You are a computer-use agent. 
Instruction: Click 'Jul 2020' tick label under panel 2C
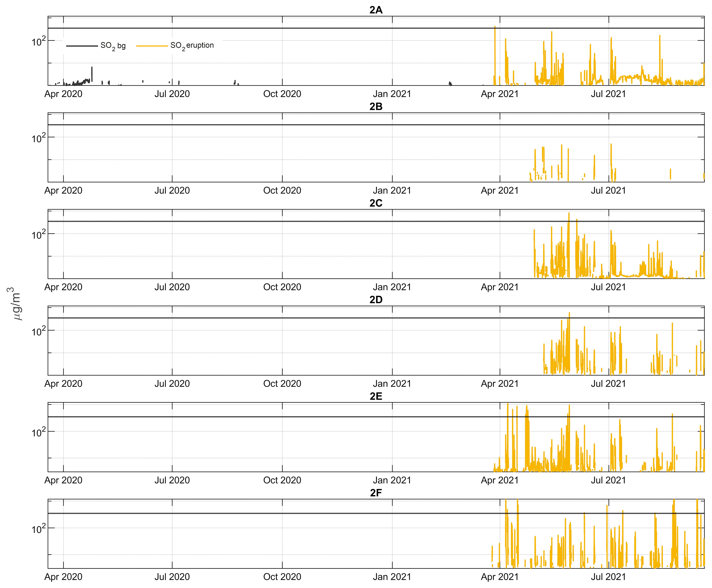tap(172, 287)
